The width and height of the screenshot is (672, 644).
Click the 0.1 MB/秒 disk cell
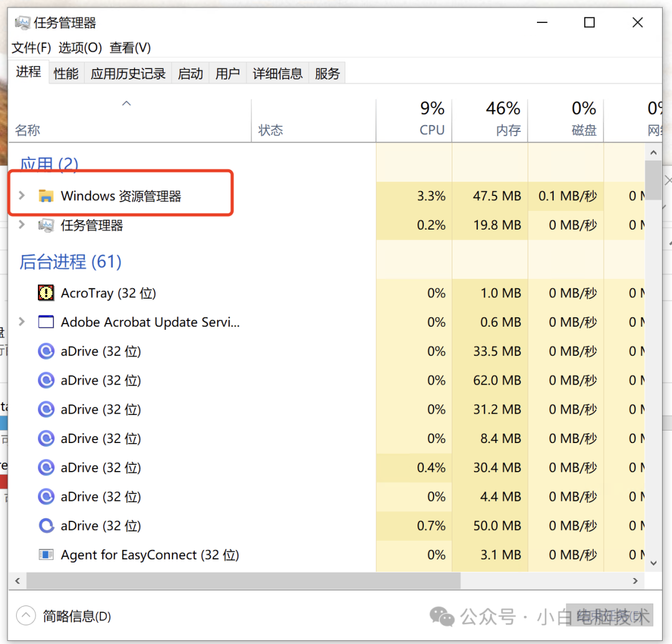(x=565, y=196)
